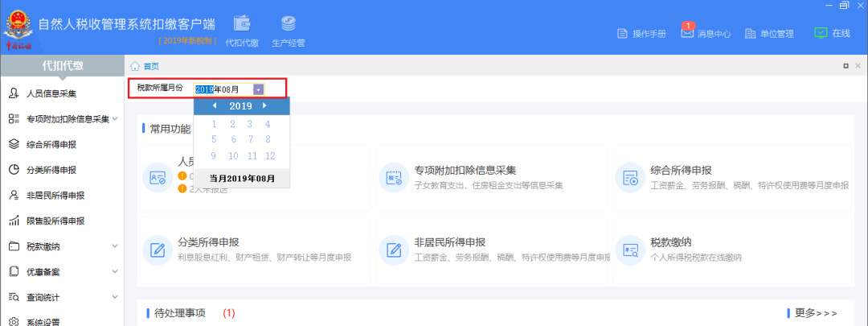Select month 4 in the picker
868x326 pixels.
268,124
